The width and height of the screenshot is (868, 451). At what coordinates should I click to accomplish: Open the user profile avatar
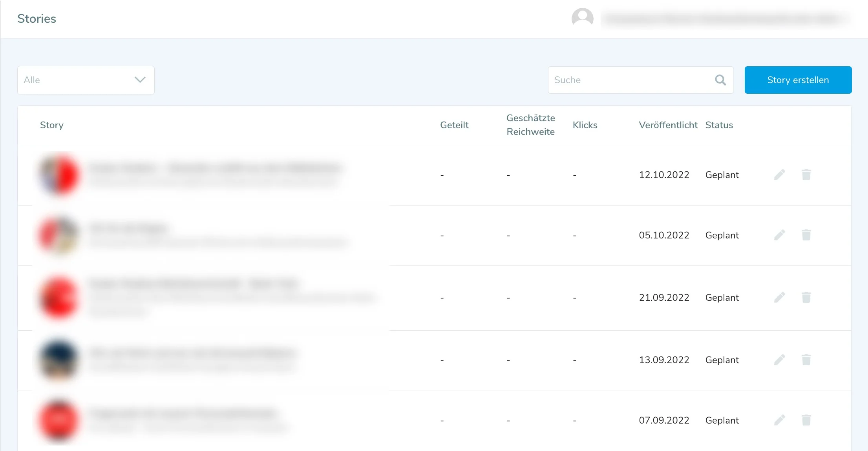click(x=582, y=18)
